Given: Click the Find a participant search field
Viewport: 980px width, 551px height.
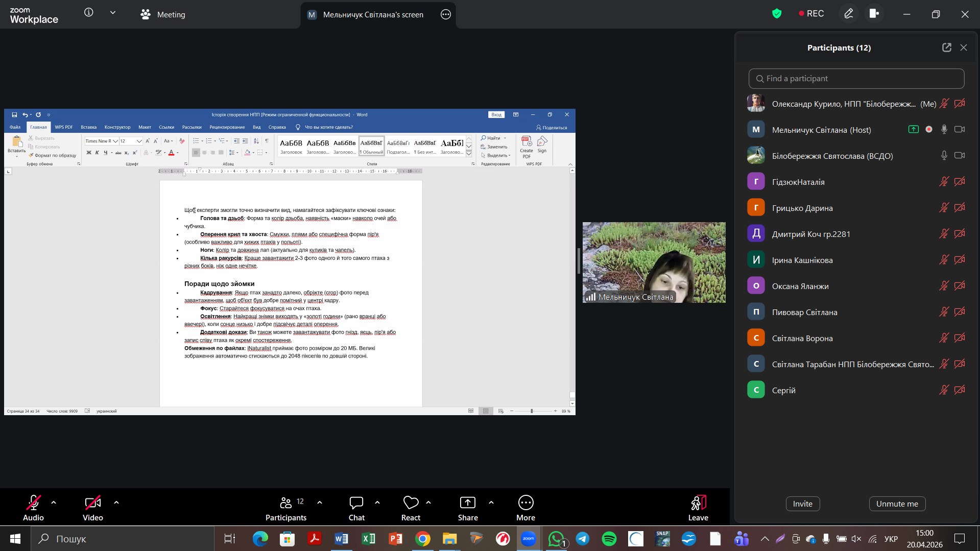Looking at the screenshot, I should (x=856, y=79).
